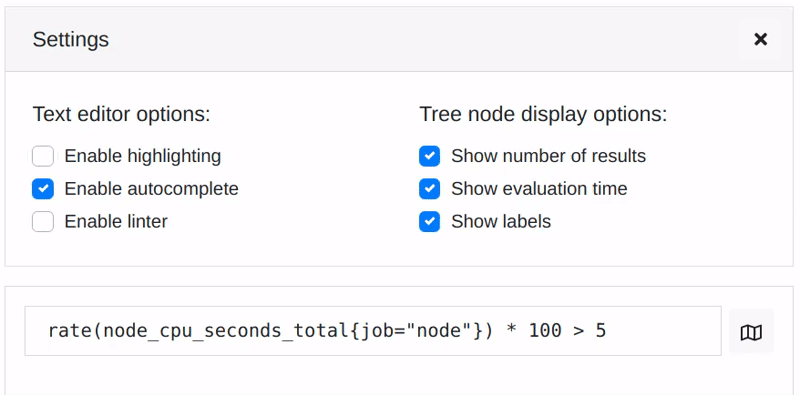Screen dimensions: 800x395
Task: Click the map icon beside the query field
Action: (x=751, y=332)
